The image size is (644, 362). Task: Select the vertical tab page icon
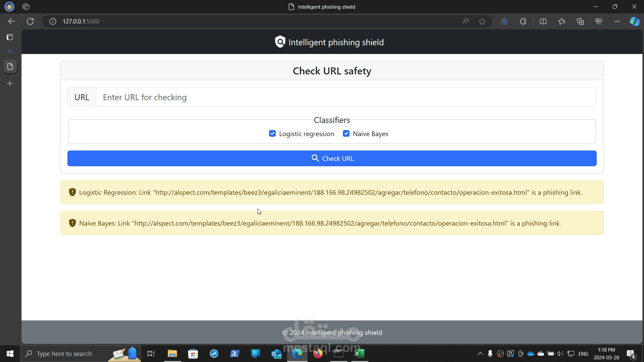pyautogui.click(x=10, y=66)
